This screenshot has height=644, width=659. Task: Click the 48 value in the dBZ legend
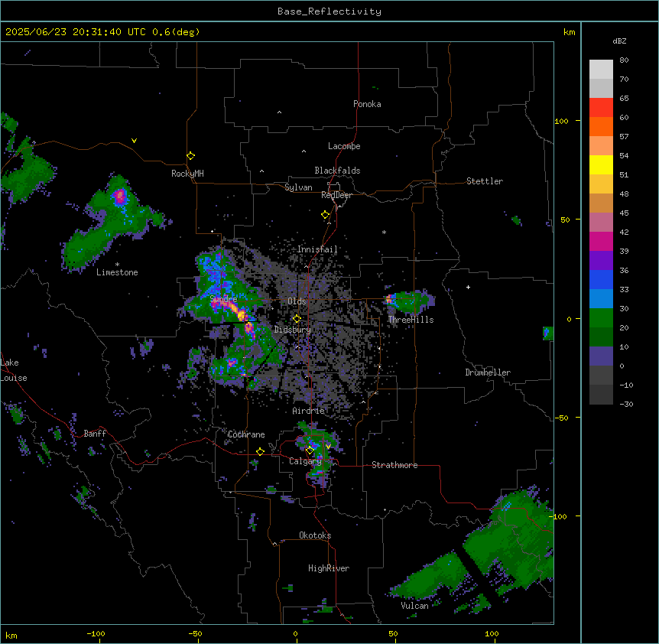click(624, 194)
